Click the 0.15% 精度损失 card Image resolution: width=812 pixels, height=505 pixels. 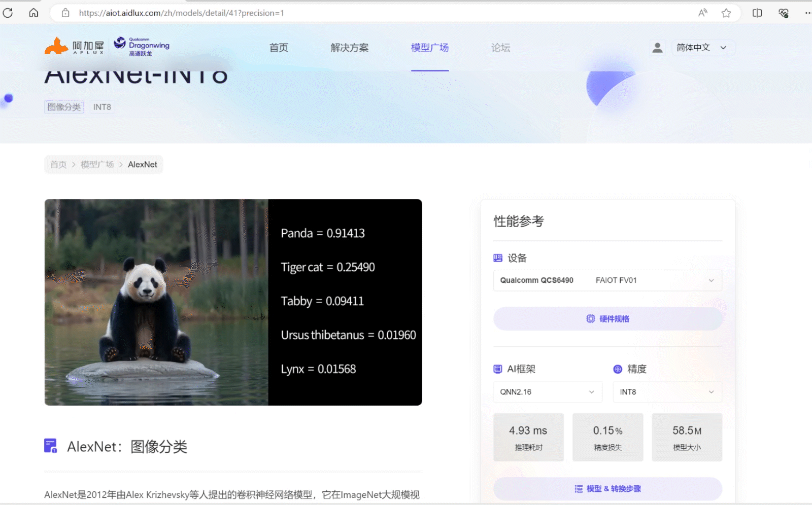pos(607,437)
